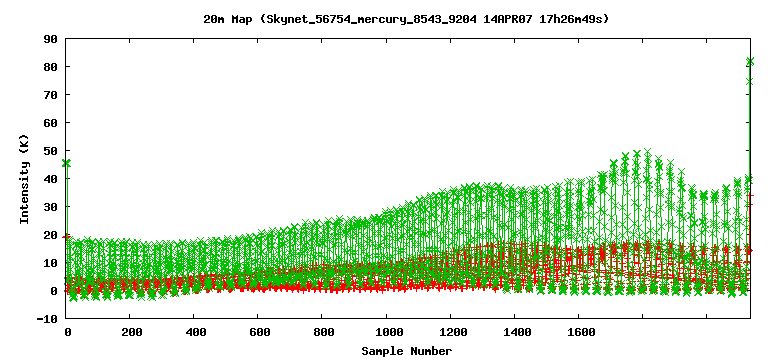Select the 50 tick label on y-axis

tap(50, 151)
